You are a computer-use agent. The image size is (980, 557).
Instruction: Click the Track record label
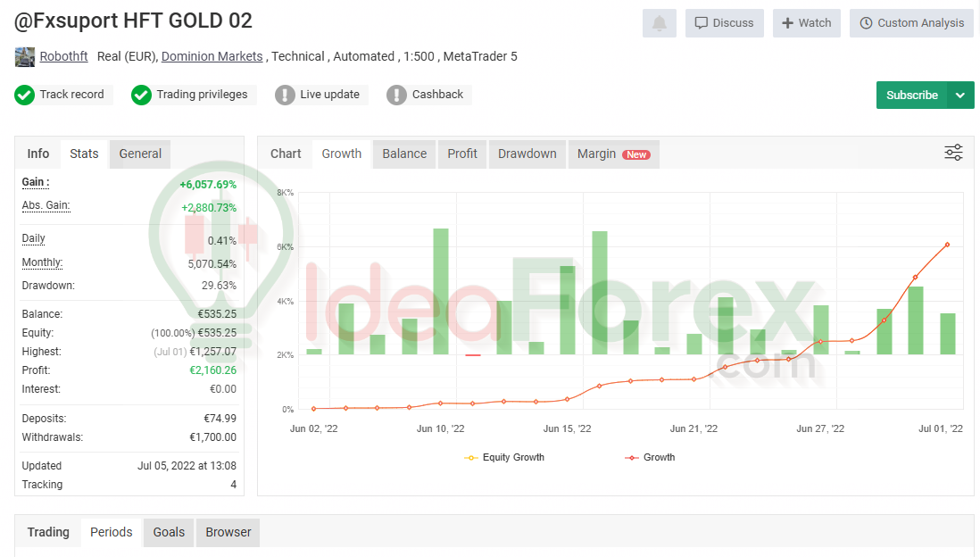pyautogui.click(x=72, y=95)
